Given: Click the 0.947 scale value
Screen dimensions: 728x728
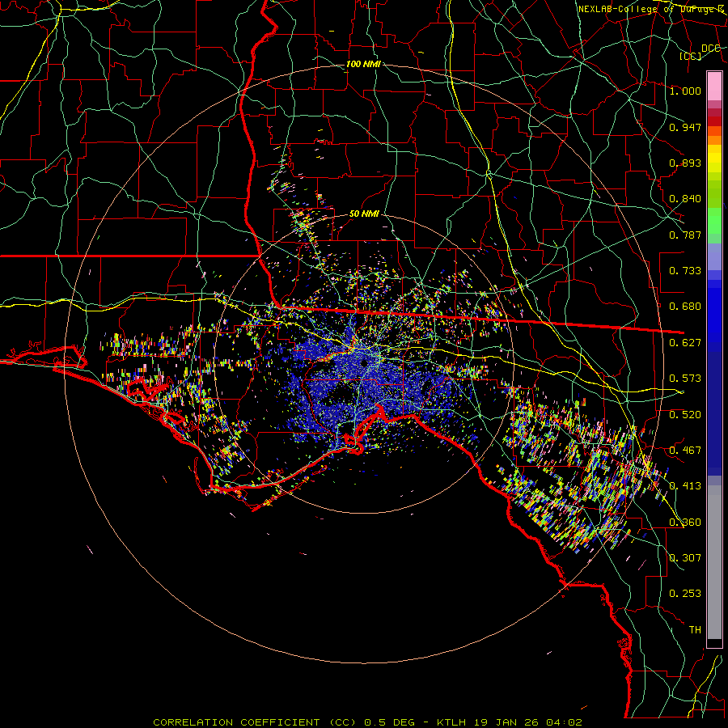Looking at the screenshot, I should click(x=685, y=127).
